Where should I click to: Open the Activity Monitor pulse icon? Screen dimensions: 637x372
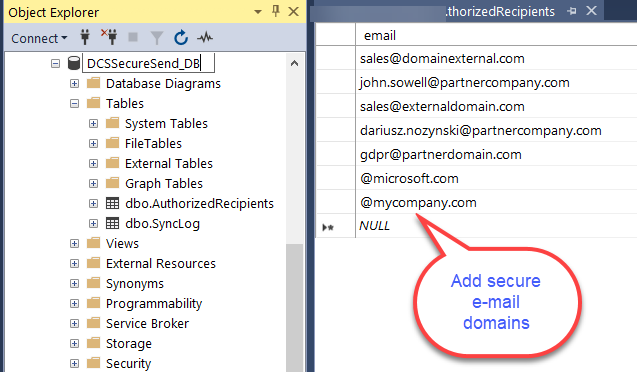point(205,38)
